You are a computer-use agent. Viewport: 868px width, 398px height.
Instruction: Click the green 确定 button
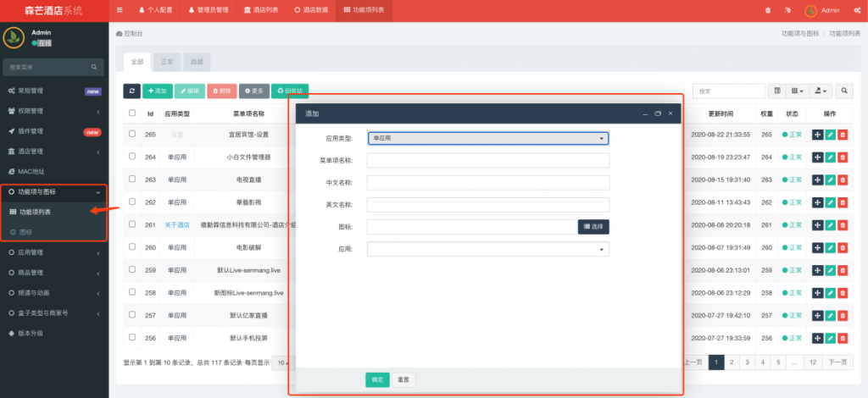377,379
